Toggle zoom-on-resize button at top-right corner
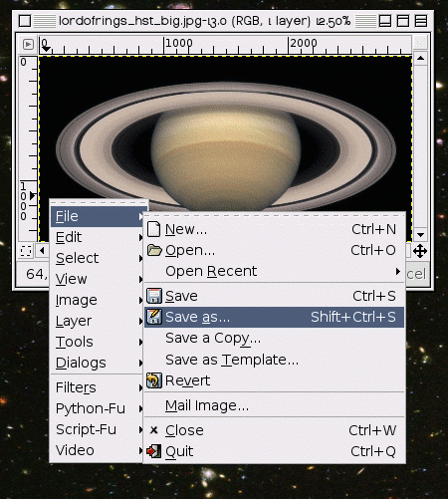Image resolution: width=448 pixels, height=499 pixels. click(x=420, y=43)
